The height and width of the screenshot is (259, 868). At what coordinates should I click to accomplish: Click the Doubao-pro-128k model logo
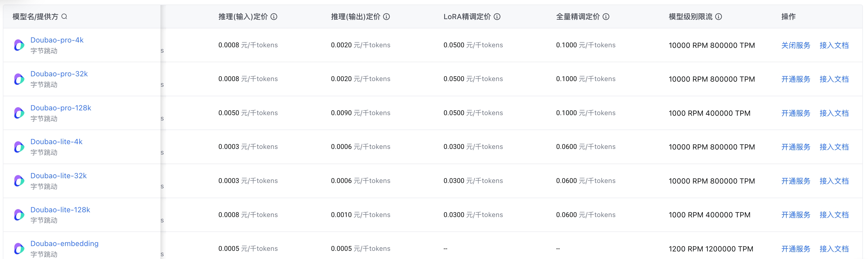pos(19,113)
